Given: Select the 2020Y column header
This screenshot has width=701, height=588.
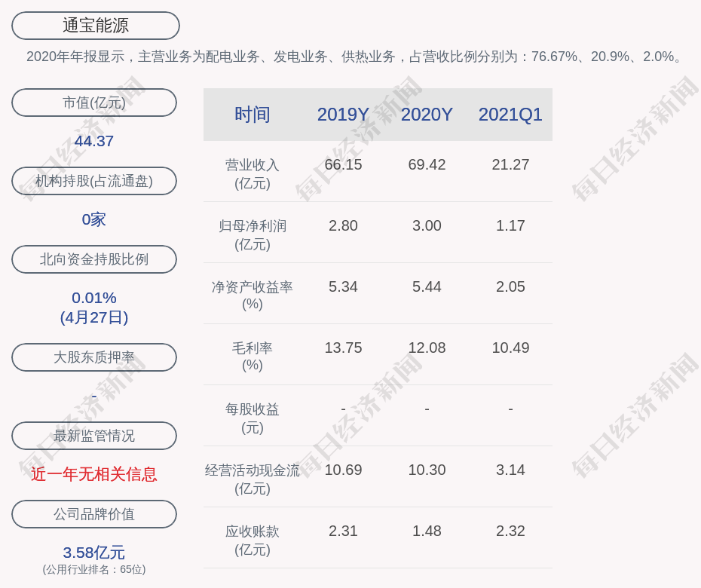Looking at the screenshot, I should click(427, 115).
